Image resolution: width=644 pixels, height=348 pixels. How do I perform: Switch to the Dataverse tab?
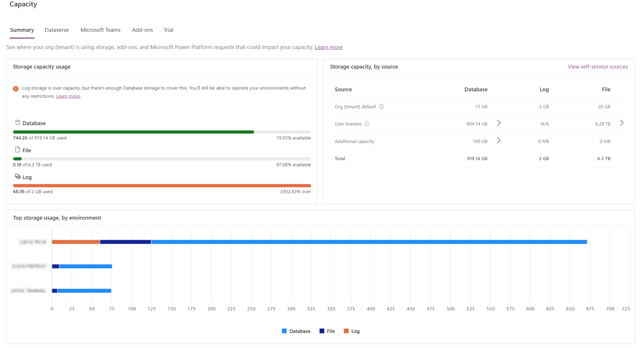pos(57,30)
